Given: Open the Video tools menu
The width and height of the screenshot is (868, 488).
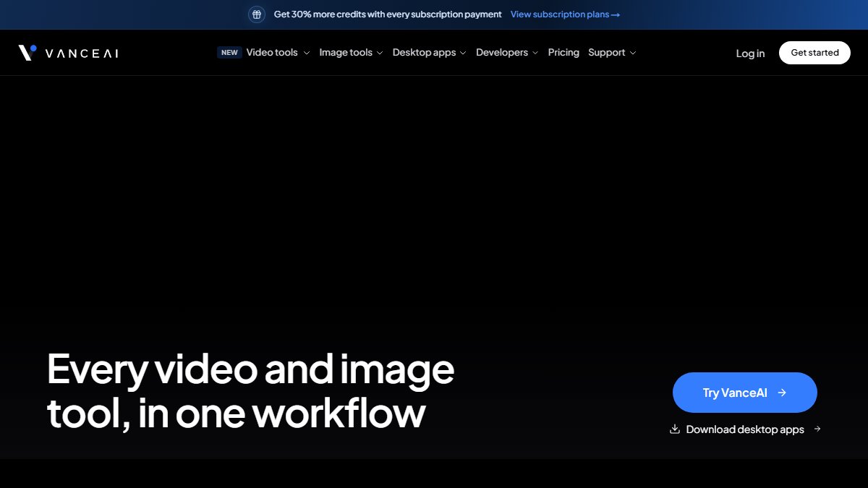Looking at the screenshot, I should click(x=272, y=52).
